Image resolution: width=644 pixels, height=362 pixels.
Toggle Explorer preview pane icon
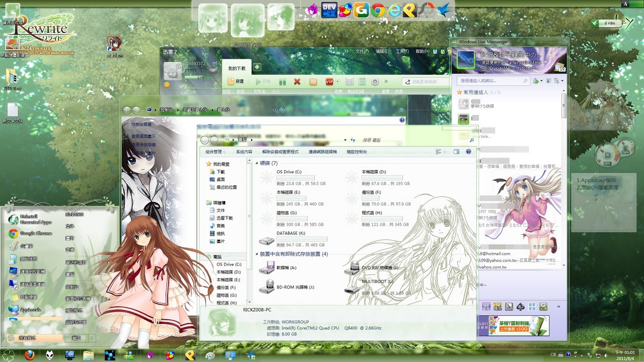click(x=456, y=152)
